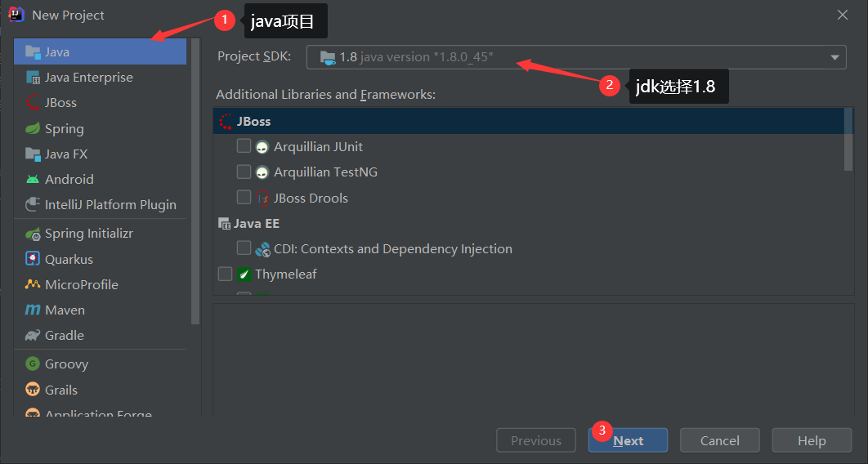Viewport: 868px width, 464px height.
Task: Click the Quarkus icon
Action: [x=33, y=259]
